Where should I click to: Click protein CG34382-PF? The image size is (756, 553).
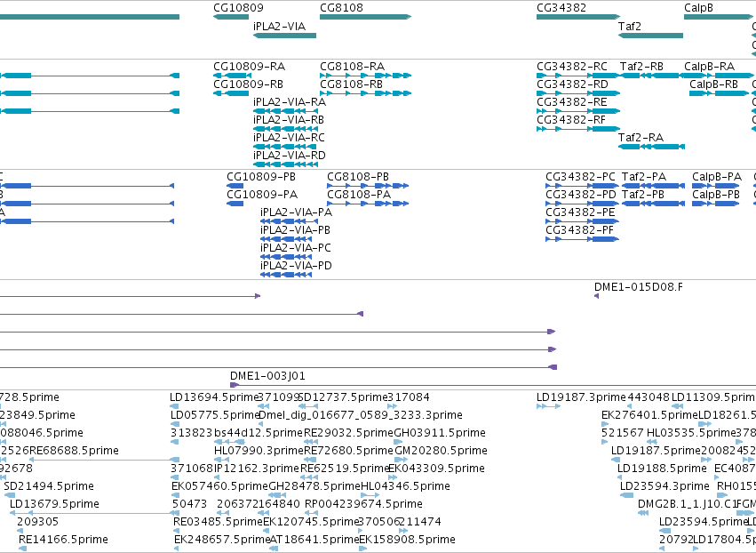click(579, 230)
